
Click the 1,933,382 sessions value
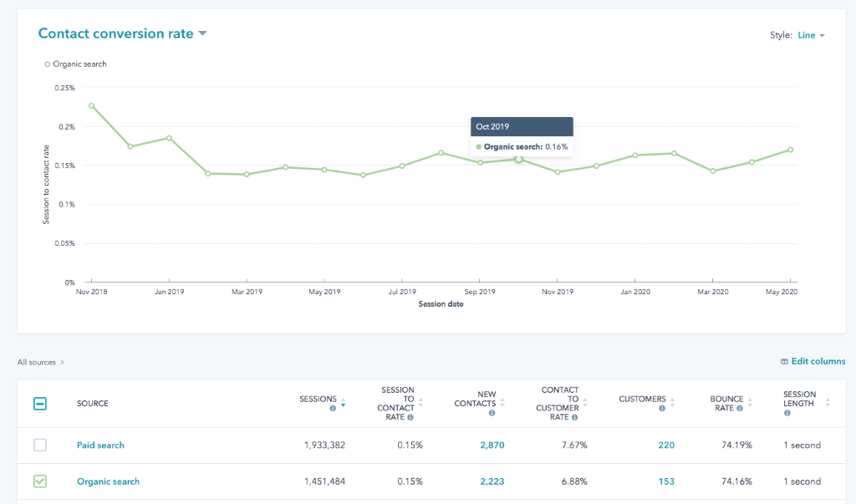[x=324, y=445]
